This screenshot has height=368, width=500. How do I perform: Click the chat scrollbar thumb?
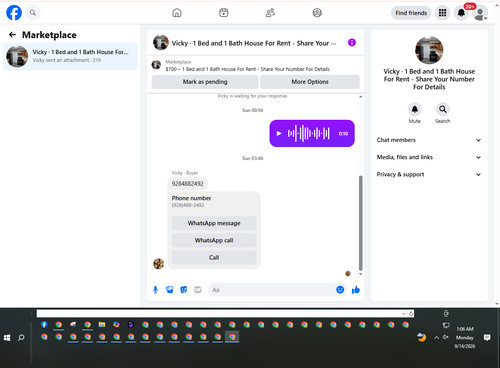[360, 223]
